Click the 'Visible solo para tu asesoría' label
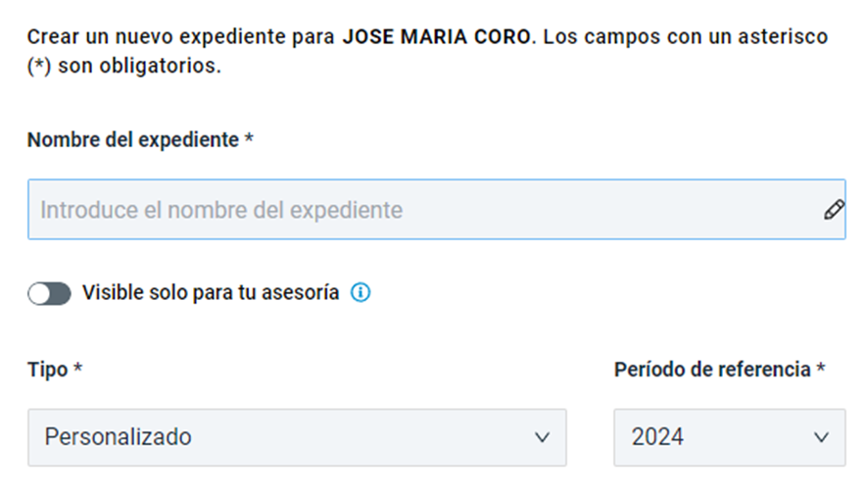868x503 pixels. click(x=211, y=292)
